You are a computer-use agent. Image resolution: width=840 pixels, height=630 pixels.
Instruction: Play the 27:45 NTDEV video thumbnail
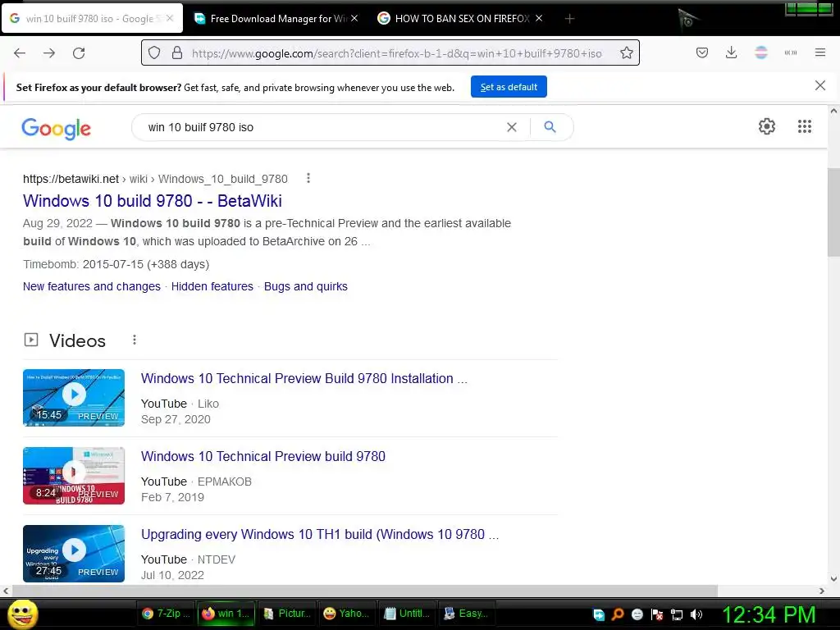[x=74, y=554]
